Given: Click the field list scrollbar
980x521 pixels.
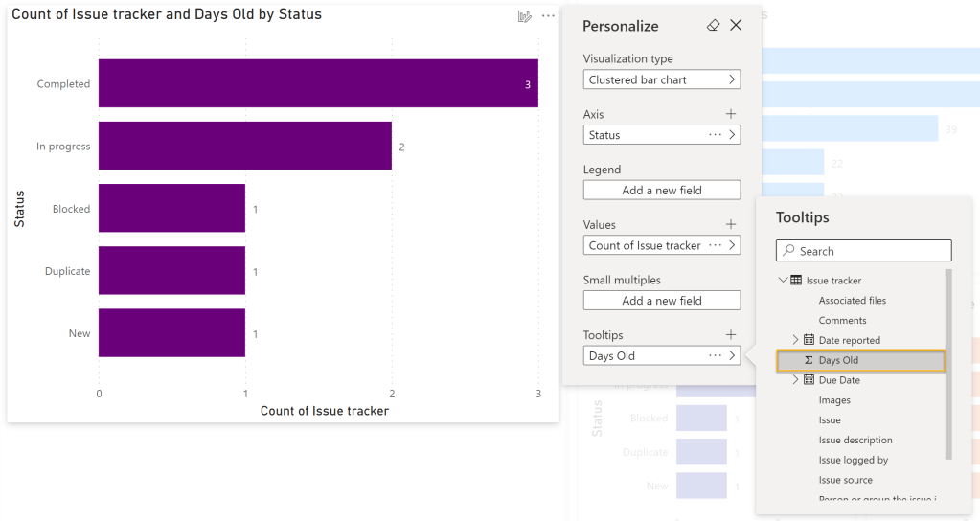Looking at the screenshot, I should click(x=948, y=364).
